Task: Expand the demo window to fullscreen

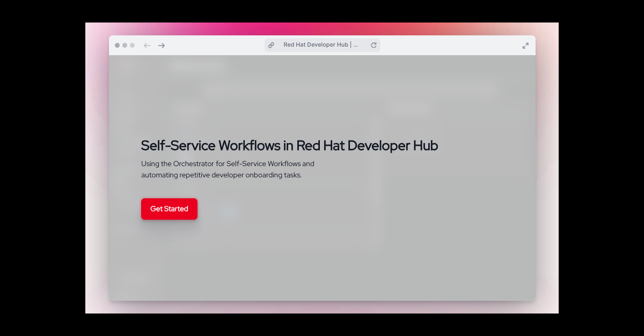Action: tap(525, 46)
